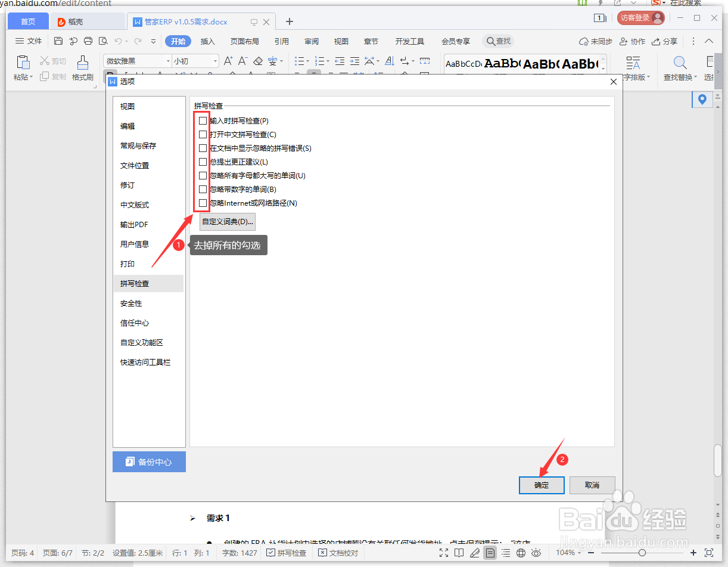Click the increase font size icon
Image resolution: width=728 pixels, height=567 pixels.
pyautogui.click(x=228, y=61)
